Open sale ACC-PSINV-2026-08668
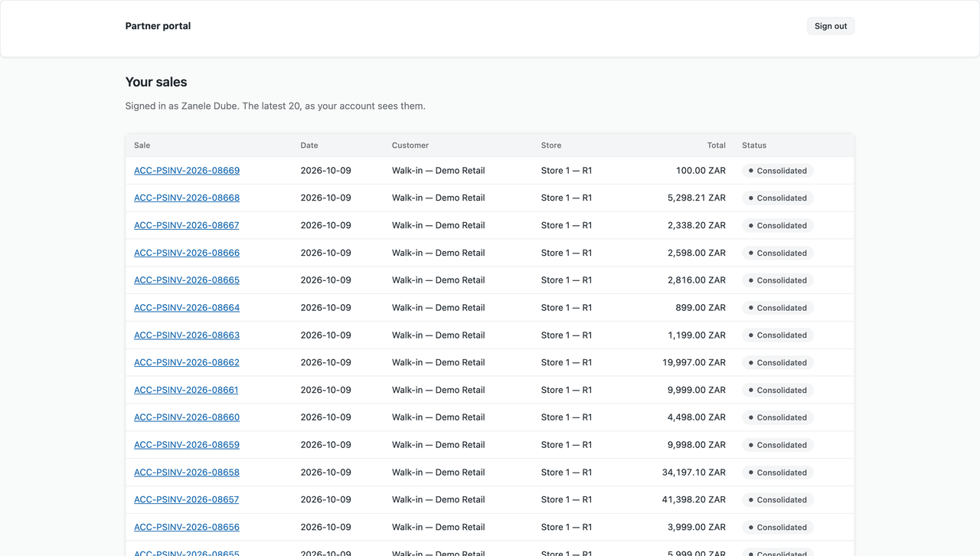This screenshot has width=980, height=556. [187, 198]
